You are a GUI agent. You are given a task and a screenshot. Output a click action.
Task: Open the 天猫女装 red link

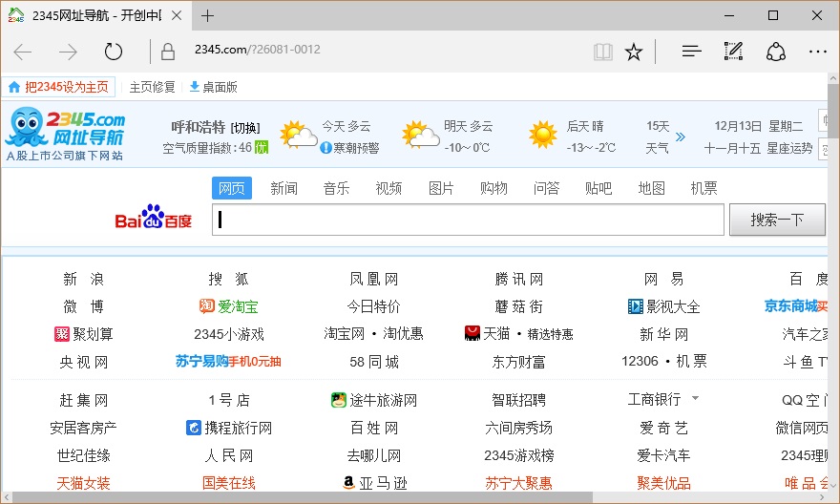tap(84, 483)
